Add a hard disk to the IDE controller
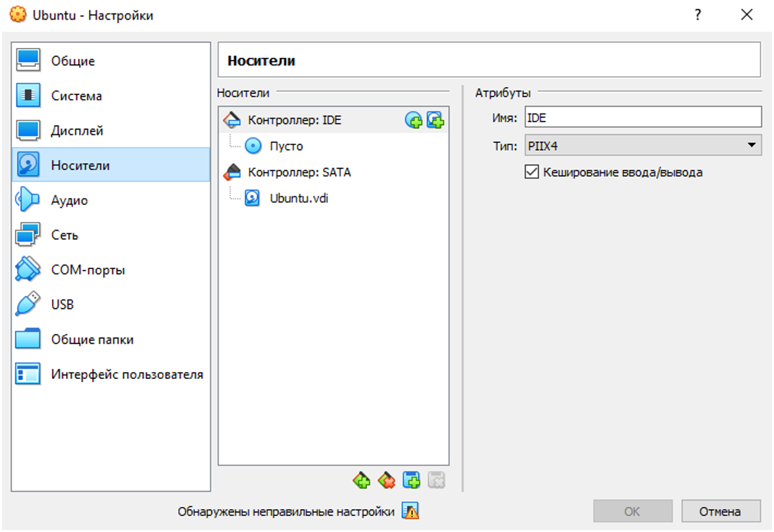Image resolution: width=774 pixels, height=532 pixels. point(435,120)
